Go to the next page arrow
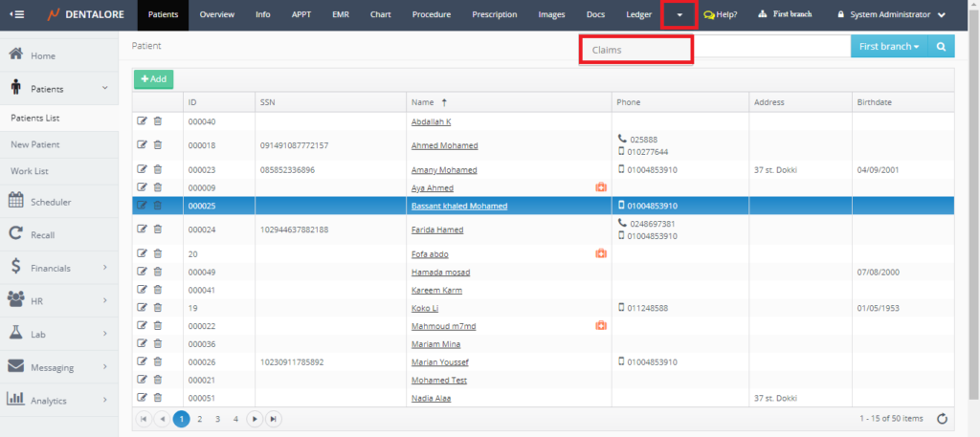Image resolution: width=980 pixels, height=437 pixels. 255,418
